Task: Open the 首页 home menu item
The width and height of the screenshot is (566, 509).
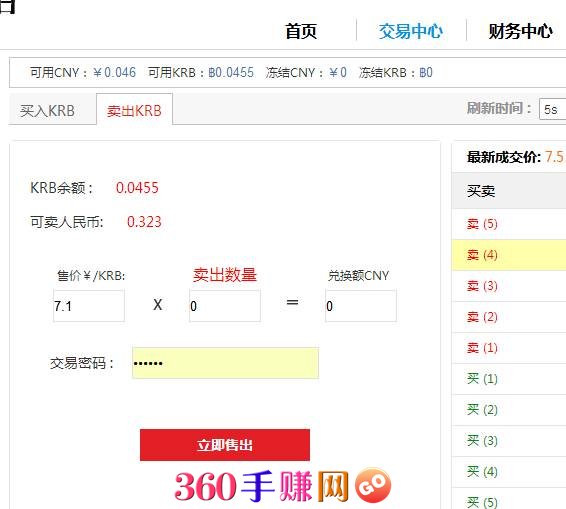Action: click(301, 31)
